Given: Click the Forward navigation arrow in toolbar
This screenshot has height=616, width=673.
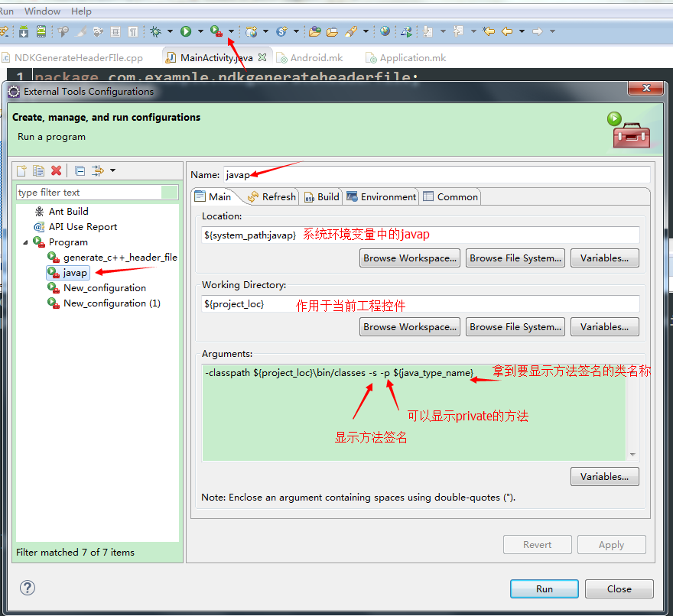Looking at the screenshot, I should point(538,31).
